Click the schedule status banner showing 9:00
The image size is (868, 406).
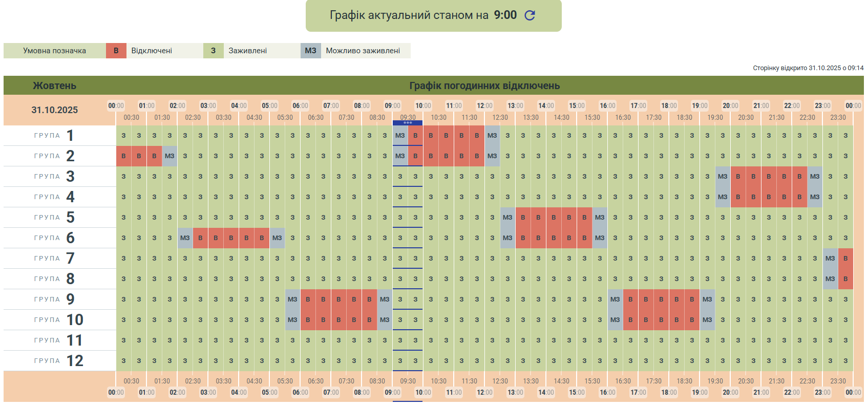(x=422, y=15)
